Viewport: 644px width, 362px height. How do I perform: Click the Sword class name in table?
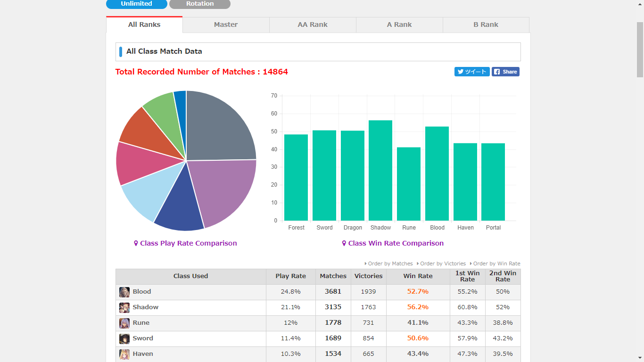[x=143, y=338]
